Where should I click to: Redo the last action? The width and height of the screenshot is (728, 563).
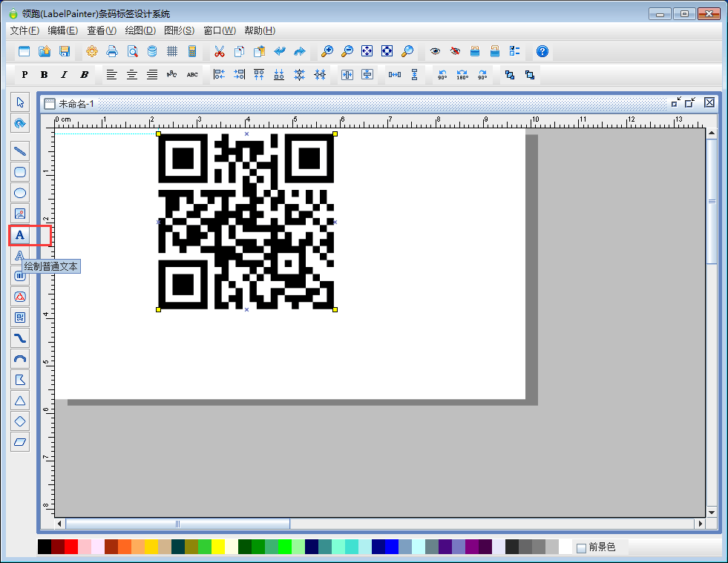[300, 51]
